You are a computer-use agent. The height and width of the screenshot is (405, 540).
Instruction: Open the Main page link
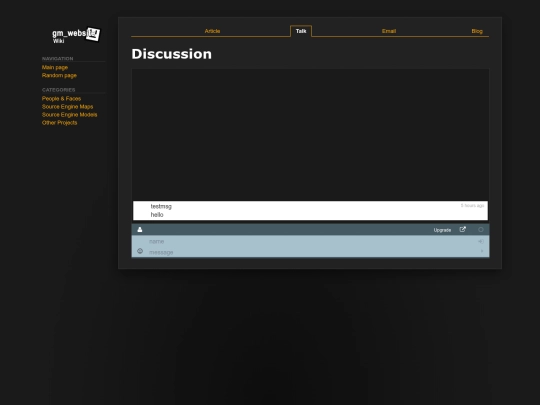[x=55, y=68]
